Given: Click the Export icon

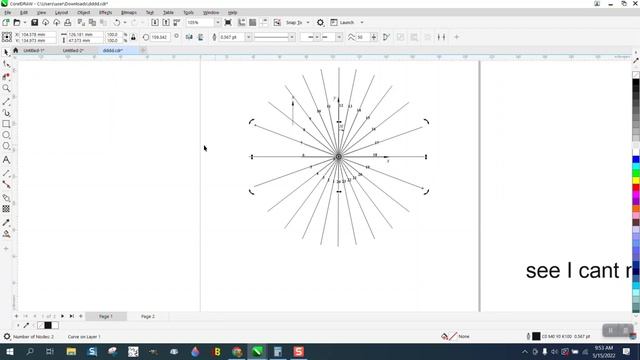Looking at the screenshot, I should 166,22.
